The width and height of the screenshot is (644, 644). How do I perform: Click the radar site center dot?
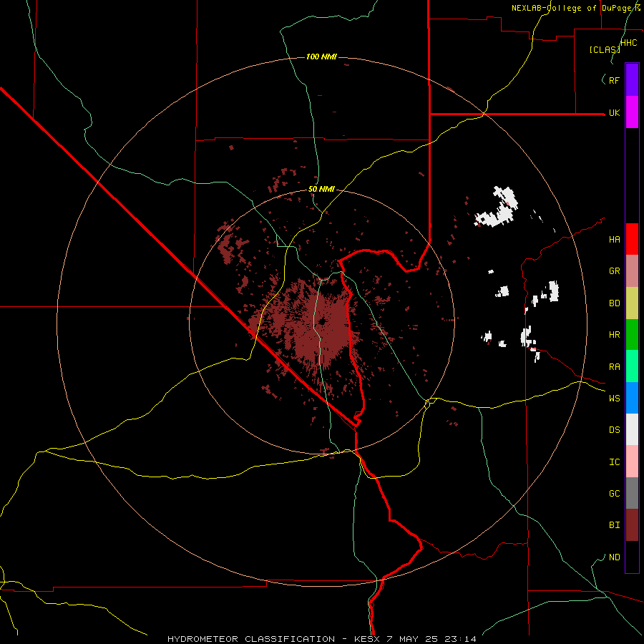323,321
